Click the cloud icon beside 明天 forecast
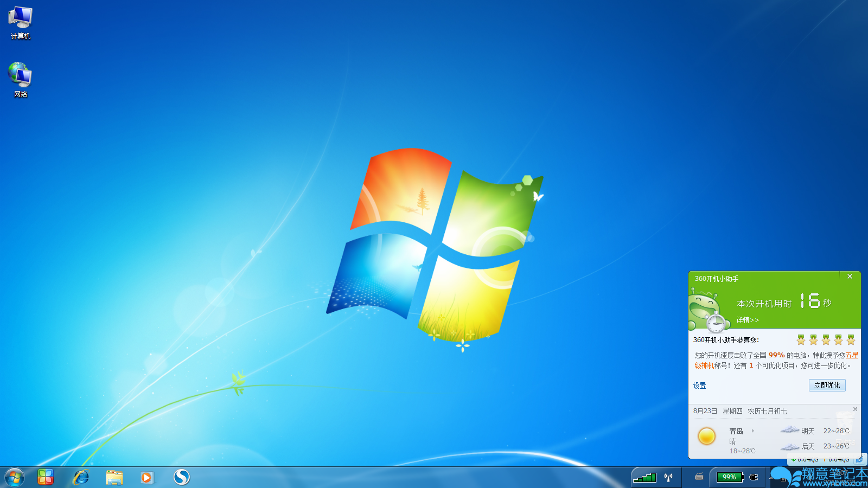Image resolution: width=868 pixels, height=488 pixels. click(790, 430)
